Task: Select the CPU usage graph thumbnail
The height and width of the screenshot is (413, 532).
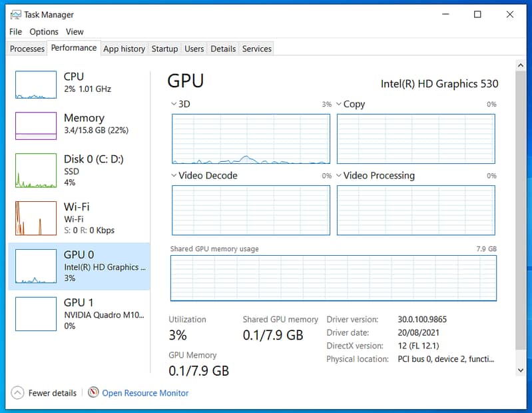Action: click(36, 85)
